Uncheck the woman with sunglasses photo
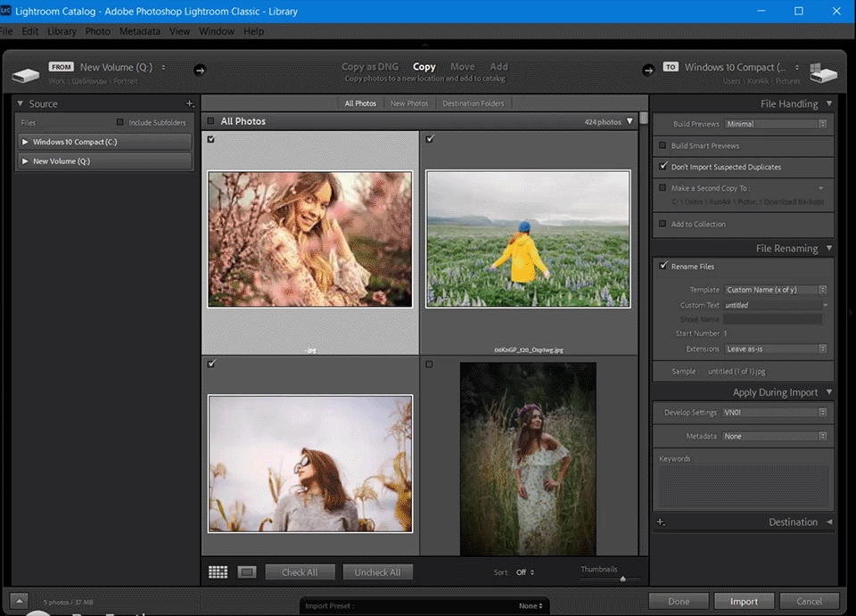 click(211, 364)
